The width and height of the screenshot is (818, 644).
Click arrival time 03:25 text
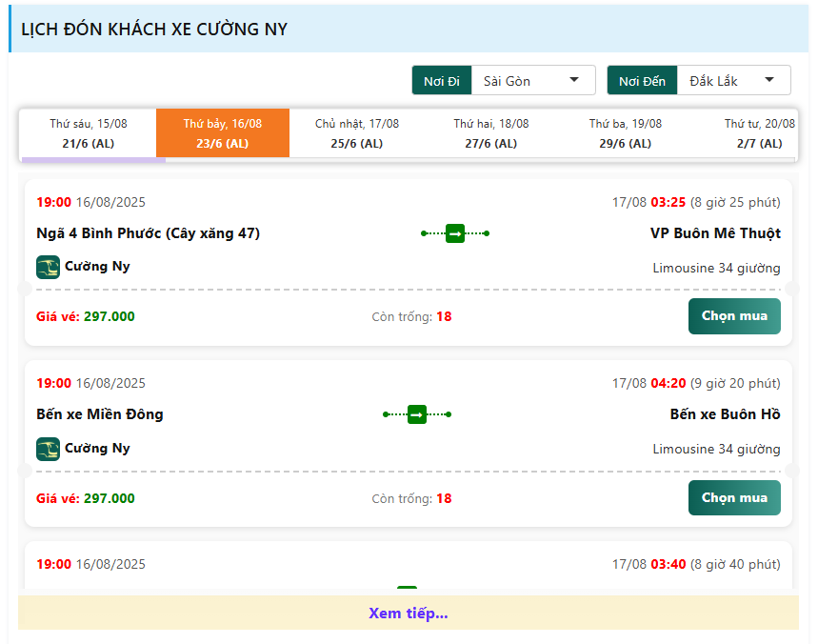pos(668,203)
